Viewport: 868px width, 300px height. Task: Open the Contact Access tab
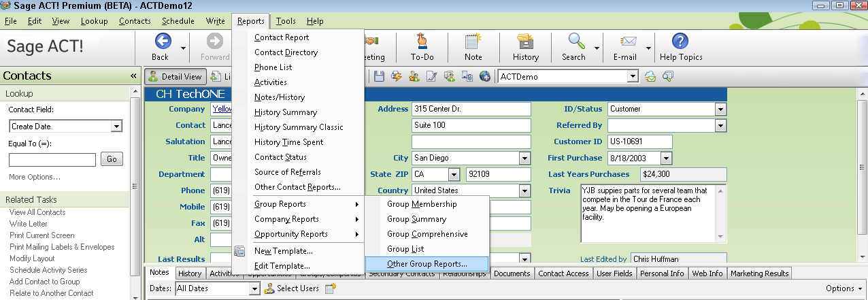(x=563, y=273)
